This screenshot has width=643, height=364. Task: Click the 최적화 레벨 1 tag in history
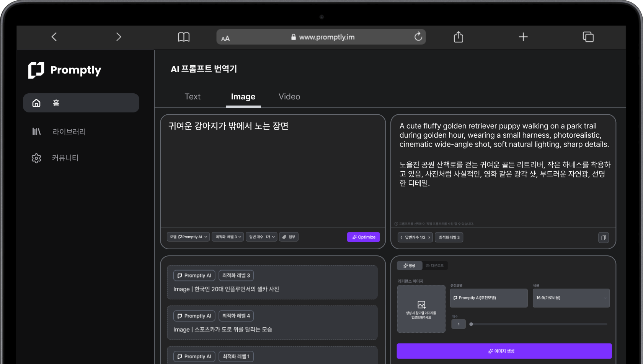(x=236, y=356)
